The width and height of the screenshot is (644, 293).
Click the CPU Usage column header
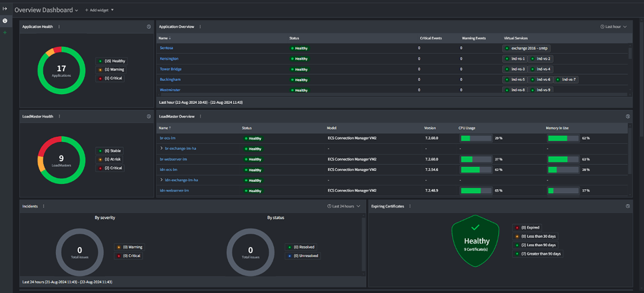click(466, 128)
